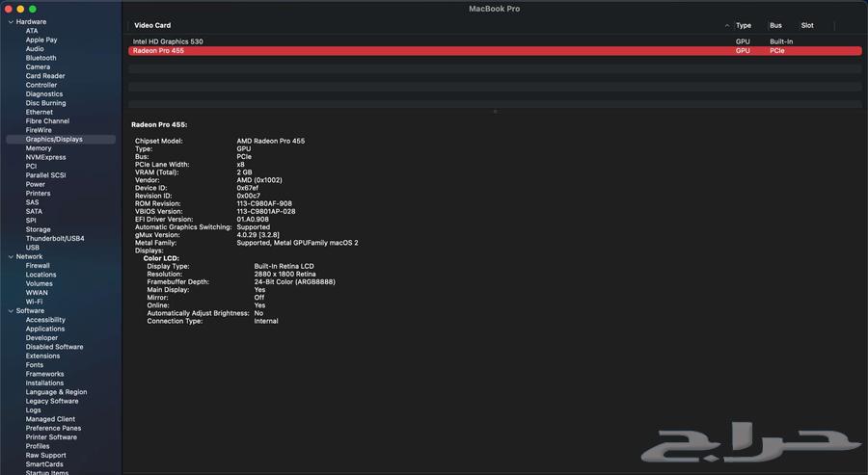Collapse the Hardware section in sidebar
This screenshot has height=475, width=868.
[11, 21]
